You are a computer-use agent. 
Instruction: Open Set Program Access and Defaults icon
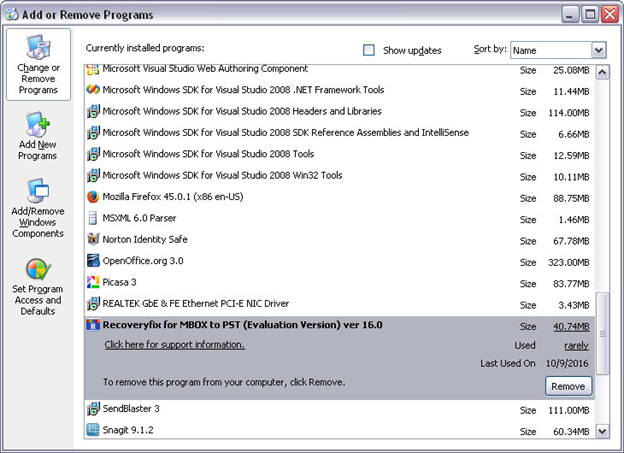[x=38, y=269]
